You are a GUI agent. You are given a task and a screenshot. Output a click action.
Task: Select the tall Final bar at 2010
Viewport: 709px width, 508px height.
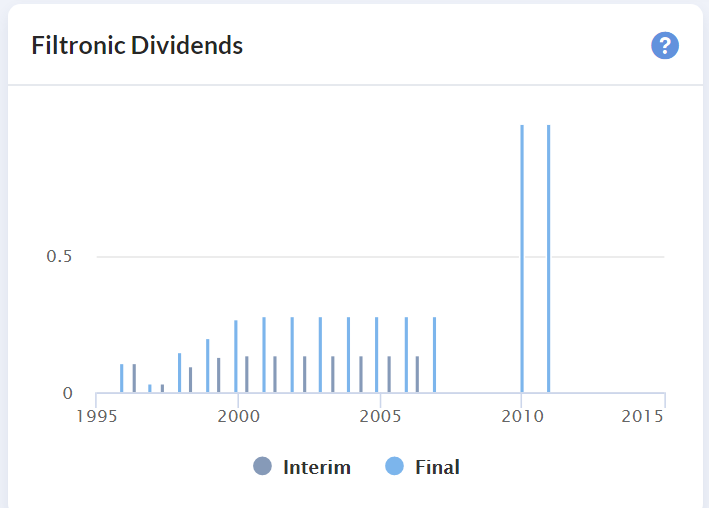(522, 258)
